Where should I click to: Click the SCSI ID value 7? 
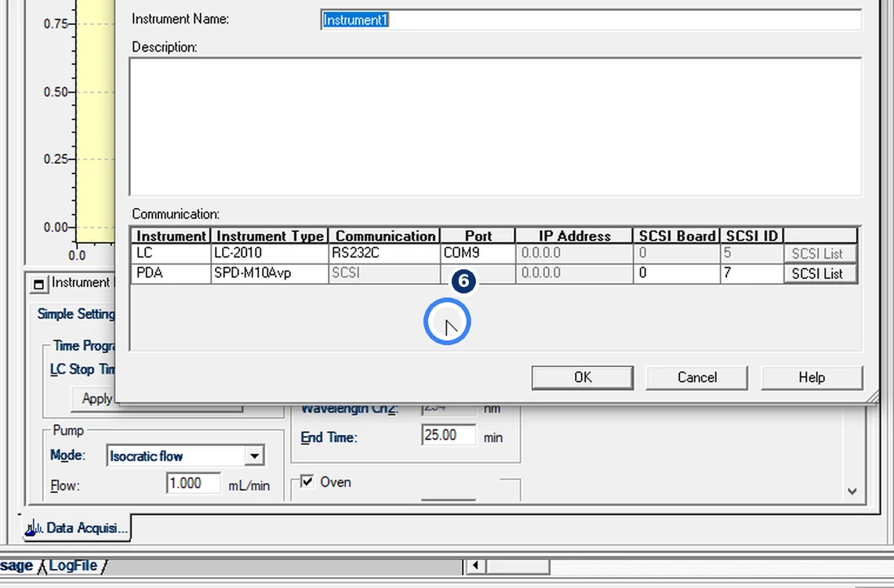click(752, 274)
